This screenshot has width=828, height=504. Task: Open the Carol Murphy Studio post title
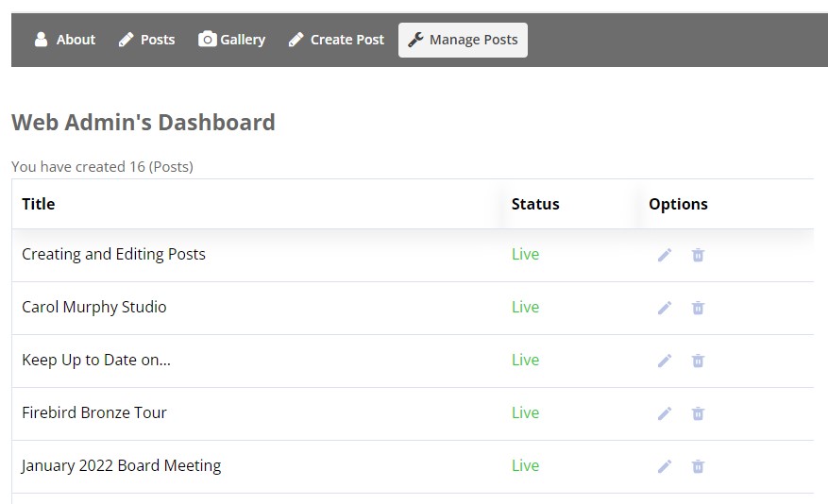94,307
